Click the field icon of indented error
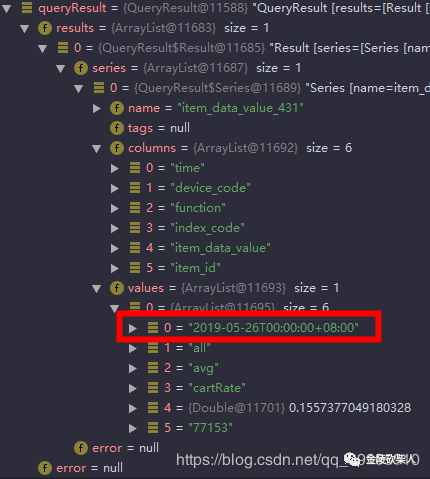The height and width of the screenshot is (479, 430). click(81, 448)
